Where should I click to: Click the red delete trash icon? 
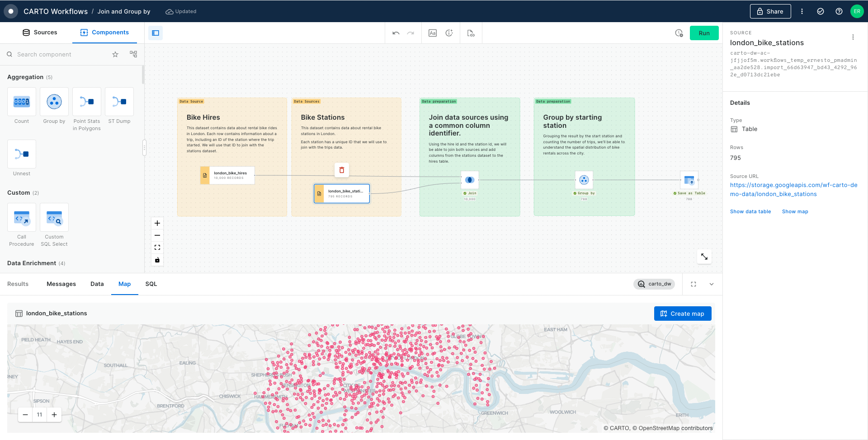pos(342,170)
